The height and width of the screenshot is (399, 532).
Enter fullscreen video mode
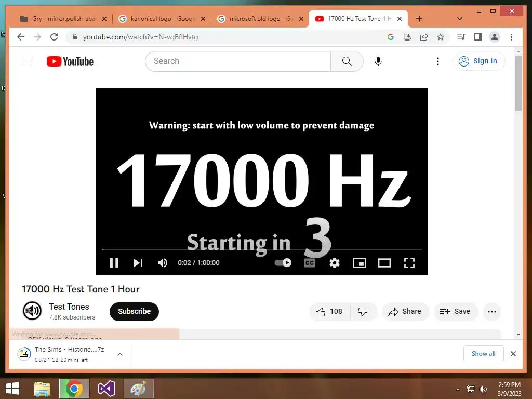(x=409, y=263)
